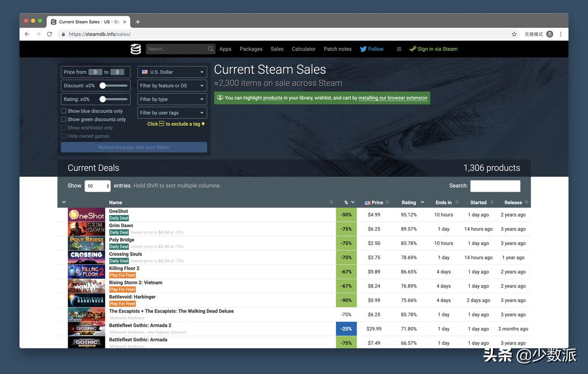
Task: Open the U.S. Dollar currency dropdown
Action: (x=172, y=72)
